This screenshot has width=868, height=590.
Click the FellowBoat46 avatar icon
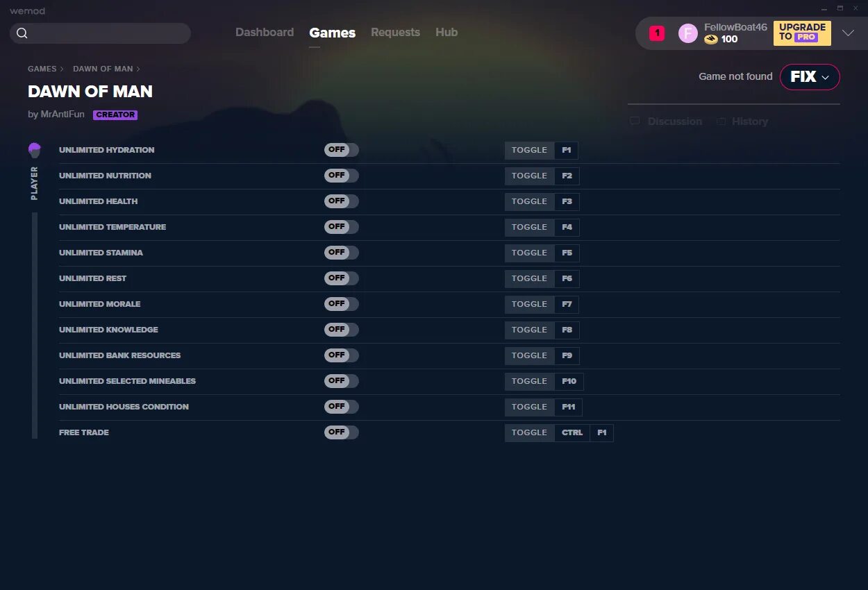pos(688,33)
